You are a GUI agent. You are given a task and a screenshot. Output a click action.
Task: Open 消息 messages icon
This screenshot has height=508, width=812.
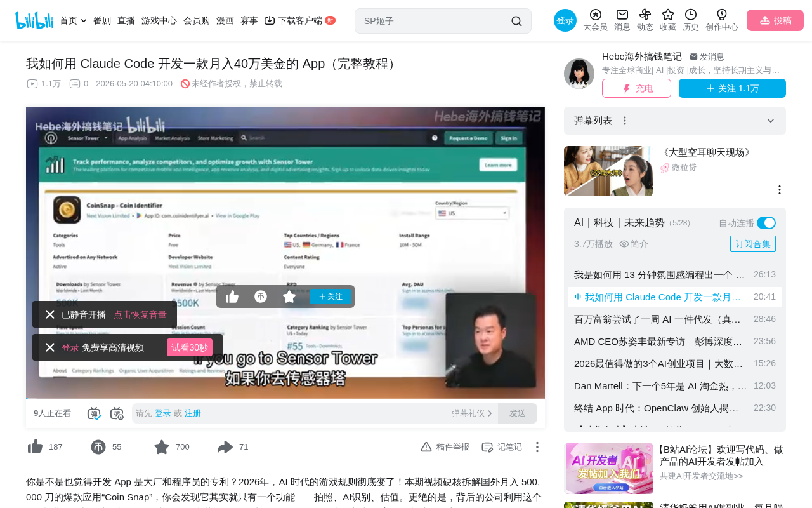(x=622, y=15)
